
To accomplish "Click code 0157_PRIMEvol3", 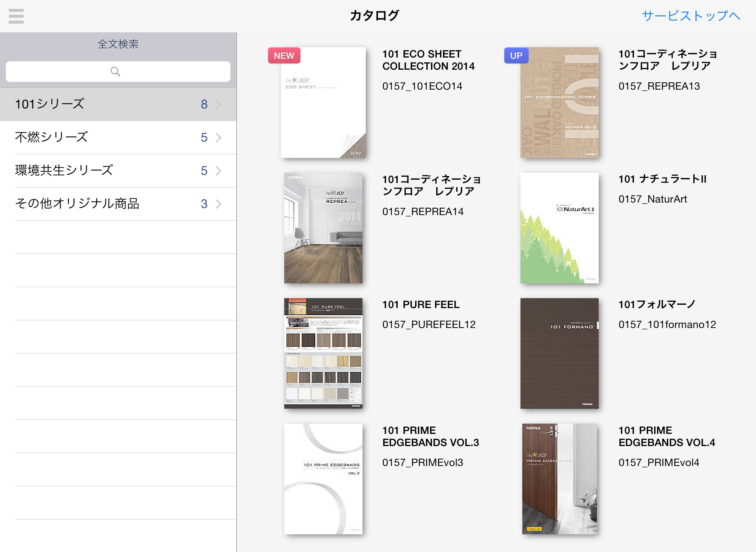I will coord(423,463).
